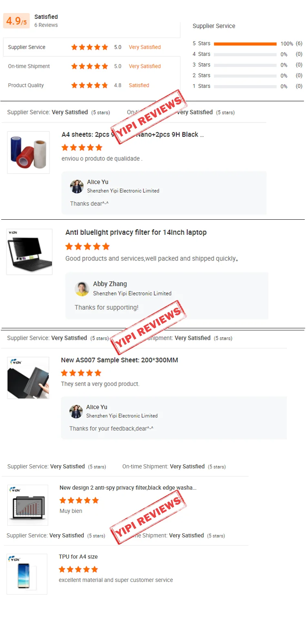
Task: Click Shenzhen Yipi Electronic Limited under Abby Zhang
Action: 132,293
